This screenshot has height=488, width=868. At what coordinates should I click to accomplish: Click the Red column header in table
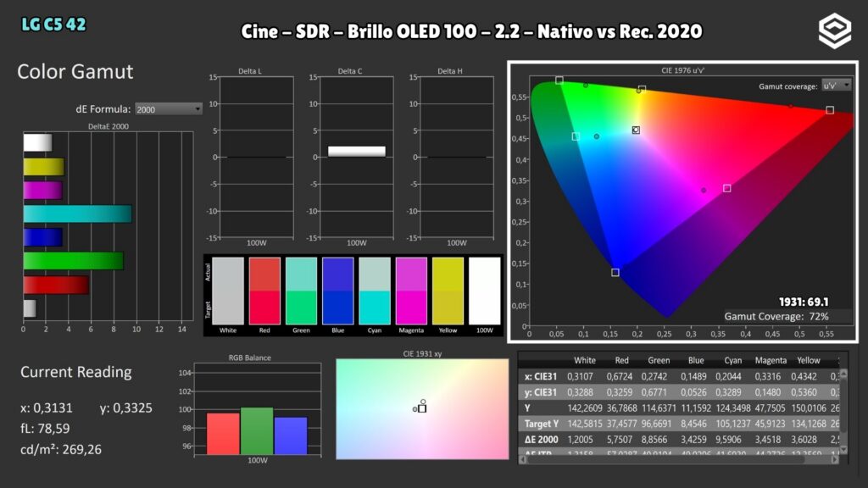(x=621, y=360)
